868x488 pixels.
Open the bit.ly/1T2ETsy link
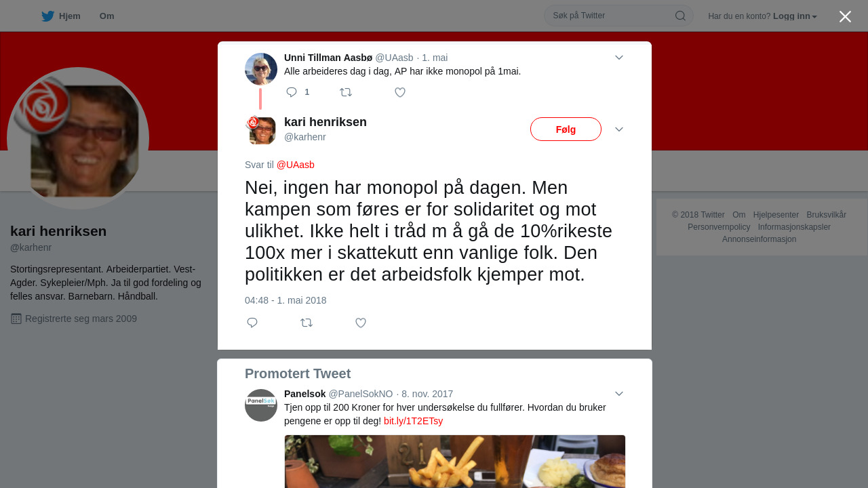[413, 421]
